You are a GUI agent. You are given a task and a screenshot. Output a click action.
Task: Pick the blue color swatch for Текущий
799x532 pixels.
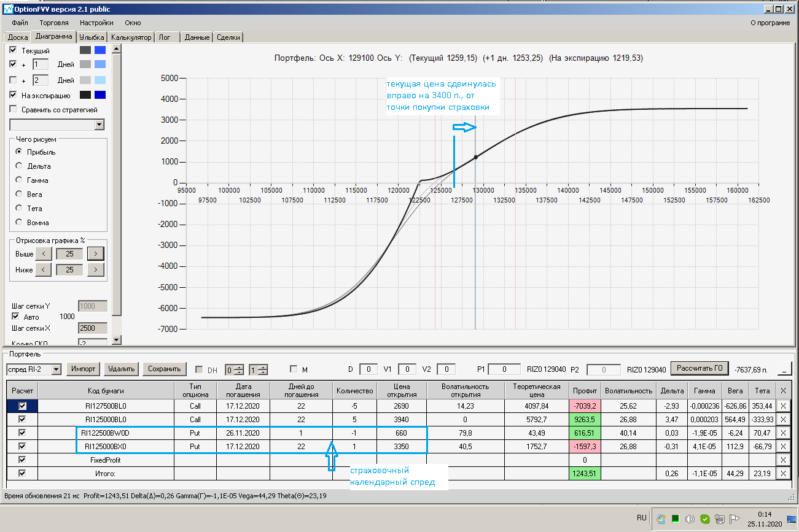coord(100,50)
